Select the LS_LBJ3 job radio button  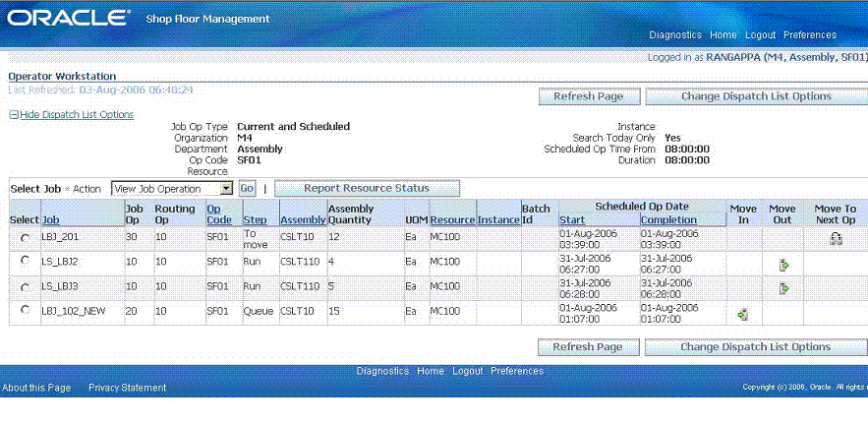tap(25, 287)
